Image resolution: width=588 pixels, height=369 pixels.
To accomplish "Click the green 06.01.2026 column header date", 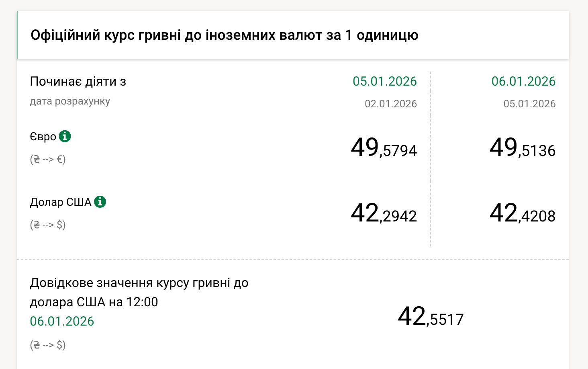I will point(523,81).
